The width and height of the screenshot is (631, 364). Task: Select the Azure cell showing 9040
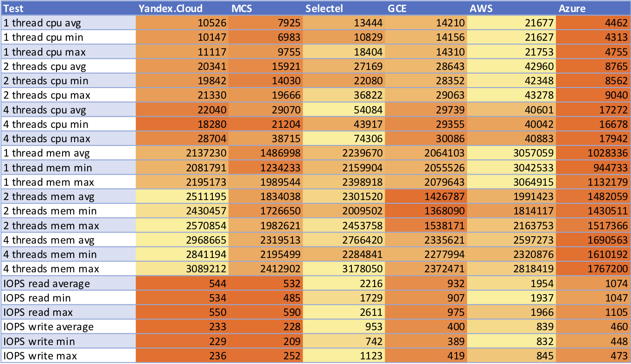point(593,95)
